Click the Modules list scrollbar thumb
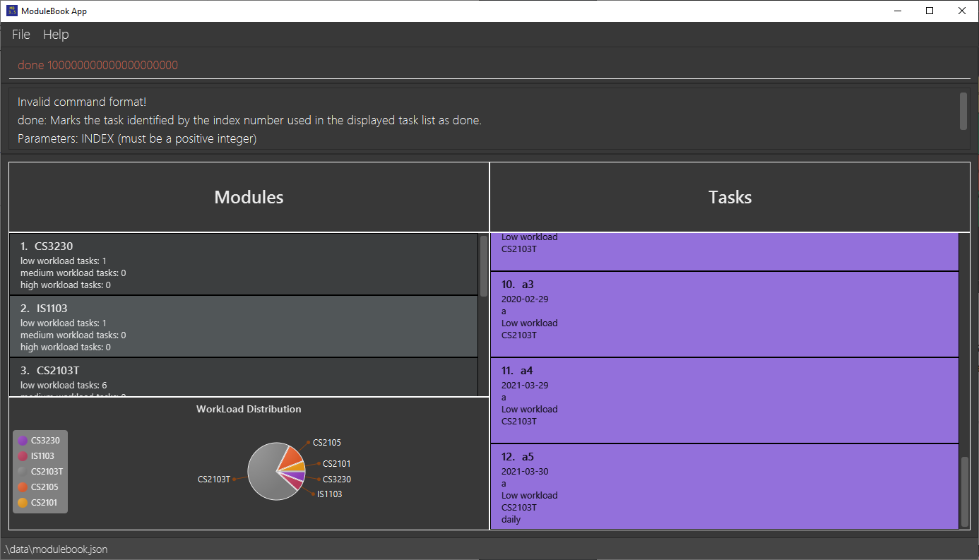Viewport: 979px width, 560px height. pyautogui.click(x=484, y=266)
